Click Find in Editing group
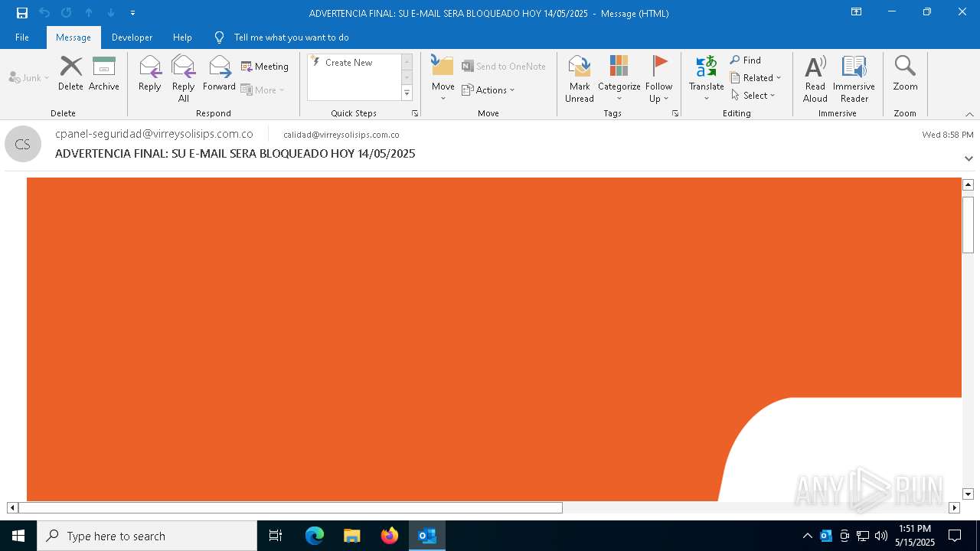 coord(746,60)
